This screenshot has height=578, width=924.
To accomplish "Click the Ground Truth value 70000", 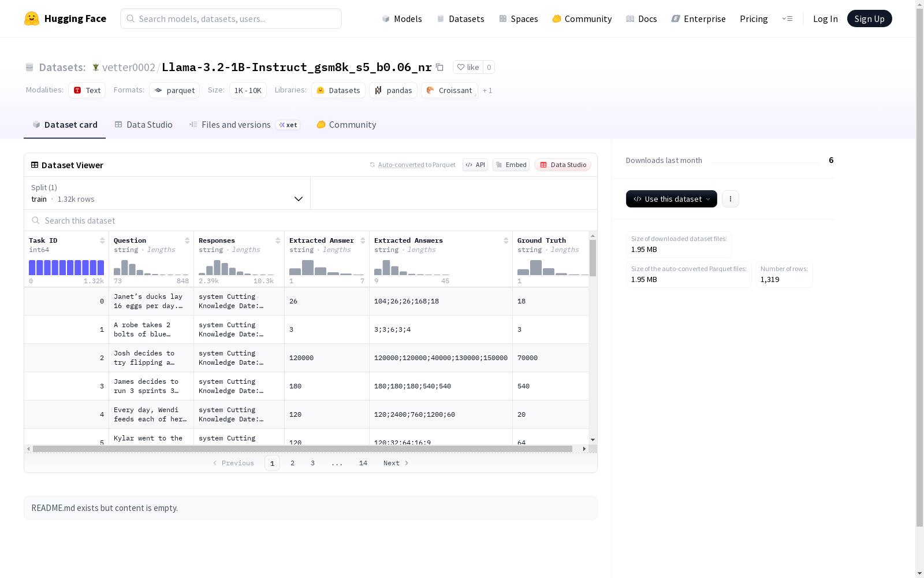I will click(527, 358).
